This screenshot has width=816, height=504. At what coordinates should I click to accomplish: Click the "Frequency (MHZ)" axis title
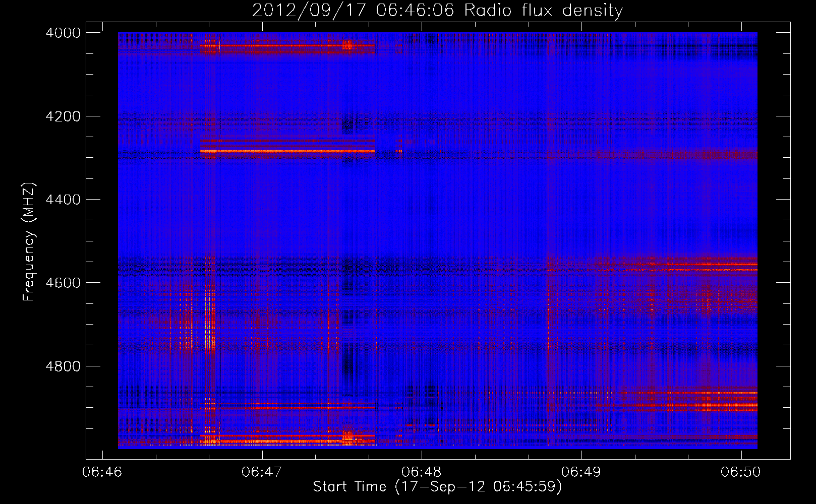(29, 242)
